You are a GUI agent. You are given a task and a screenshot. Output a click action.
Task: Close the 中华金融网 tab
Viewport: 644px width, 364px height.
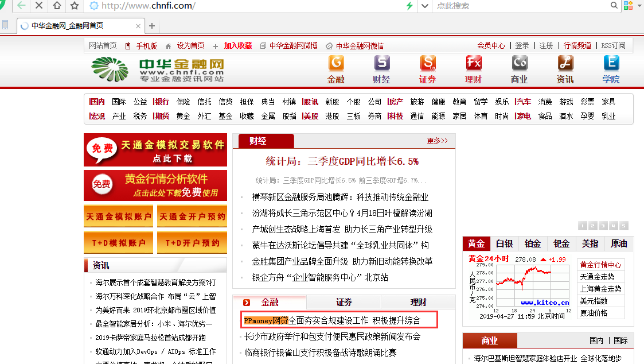138,26
